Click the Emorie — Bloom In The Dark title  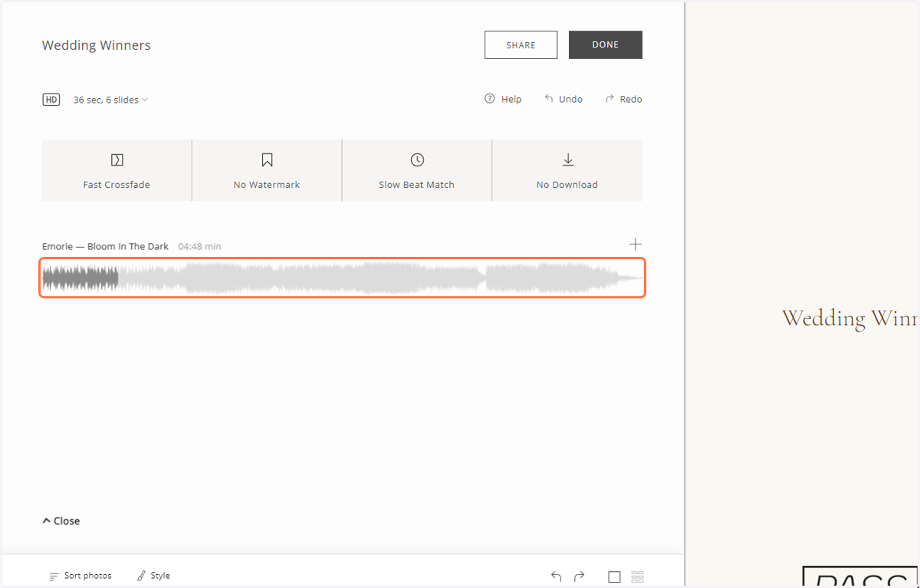[x=105, y=246]
